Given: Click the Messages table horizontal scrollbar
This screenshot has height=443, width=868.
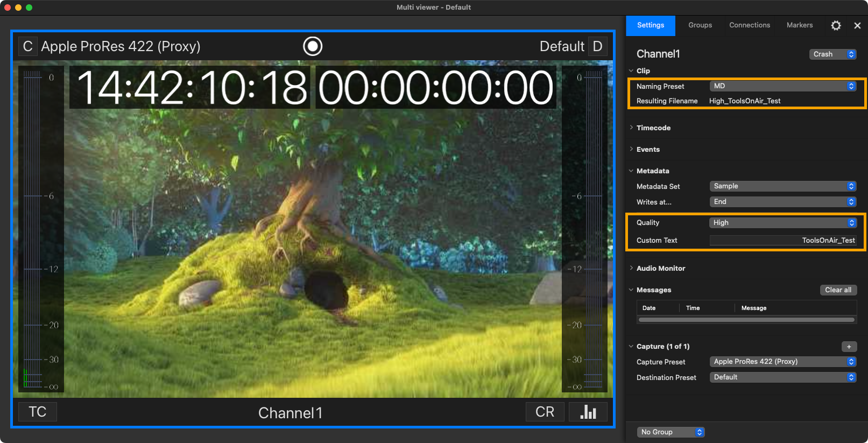Looking at the screenshot, I should 746,320.
